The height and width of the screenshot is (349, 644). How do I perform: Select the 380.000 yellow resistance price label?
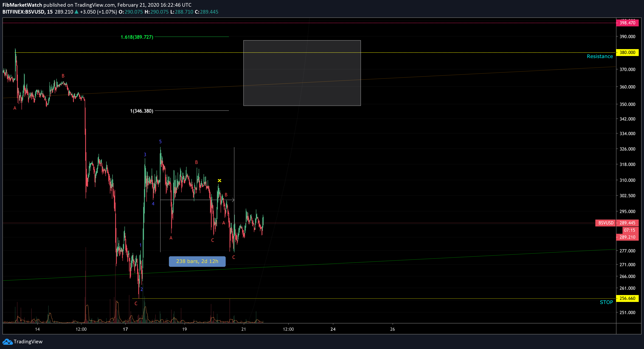(628, 53)
